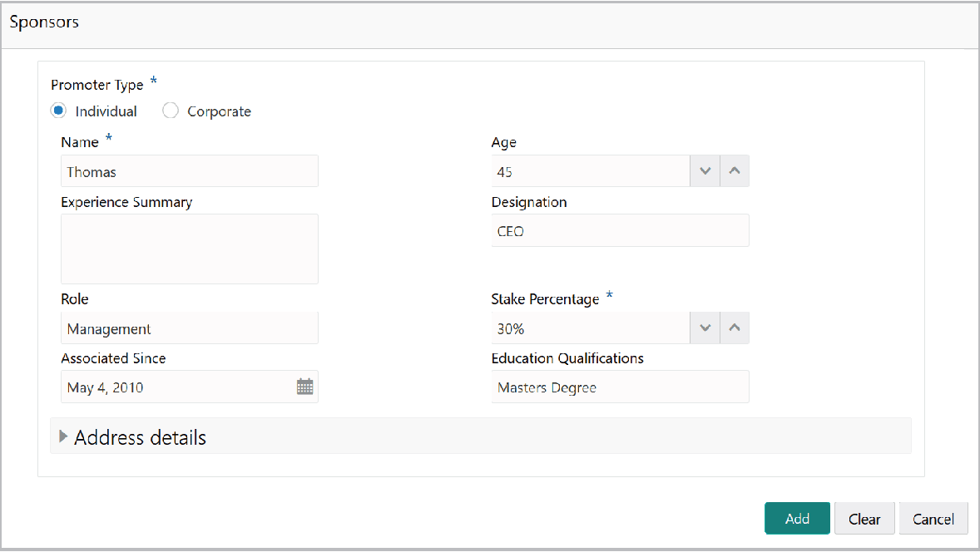
Task: Click the Education Qualifications field
Action: pyautogui.click(x=620, y=386)
